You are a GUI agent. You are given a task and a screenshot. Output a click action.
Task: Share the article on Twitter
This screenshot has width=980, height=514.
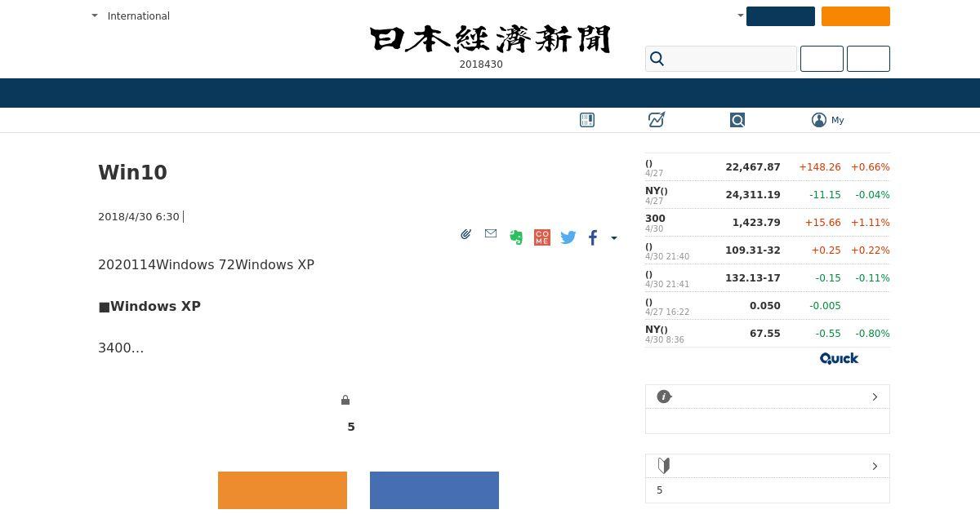pos(568,237)
